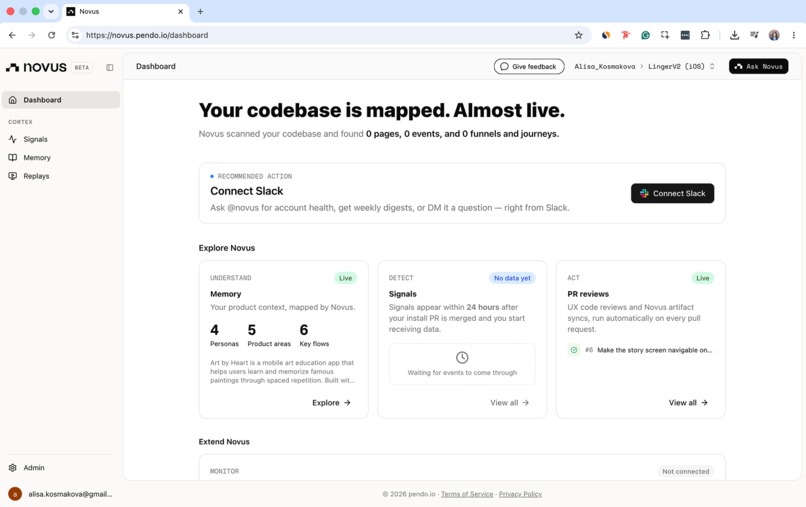Viewport: 806px width, 507px height.
Task: Click the user avatar circle
Action: (15, 494)
